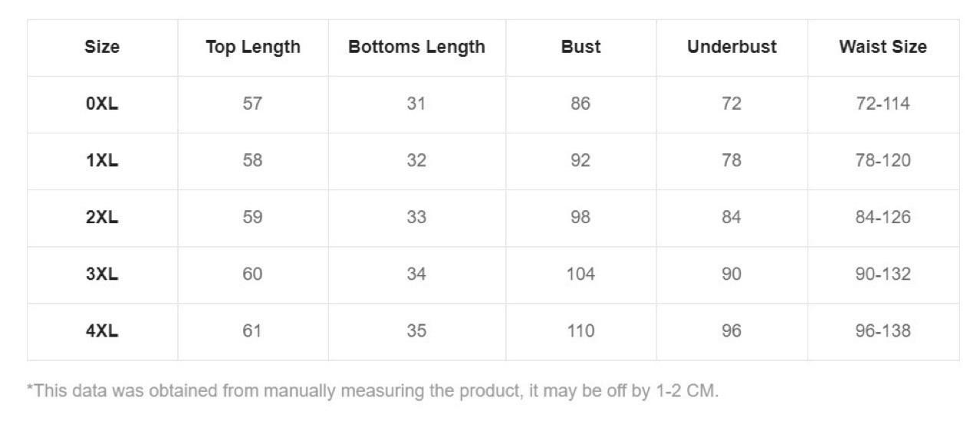Select the bust value 110
Viewport: 980px width, 447px height.
pyautogui.click(x=580, y=330)
